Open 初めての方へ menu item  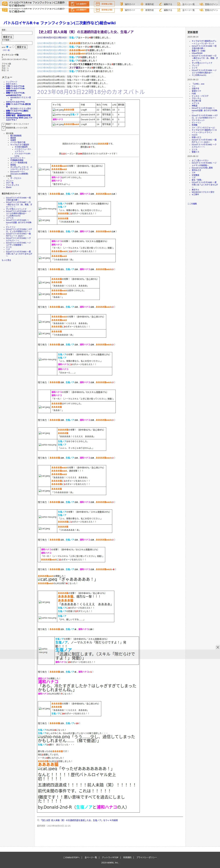11,84
